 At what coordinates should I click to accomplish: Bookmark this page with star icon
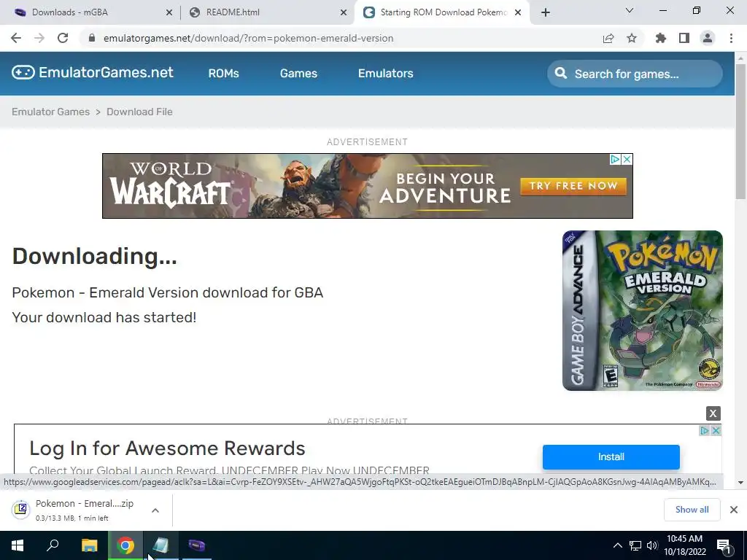point(632,38)
